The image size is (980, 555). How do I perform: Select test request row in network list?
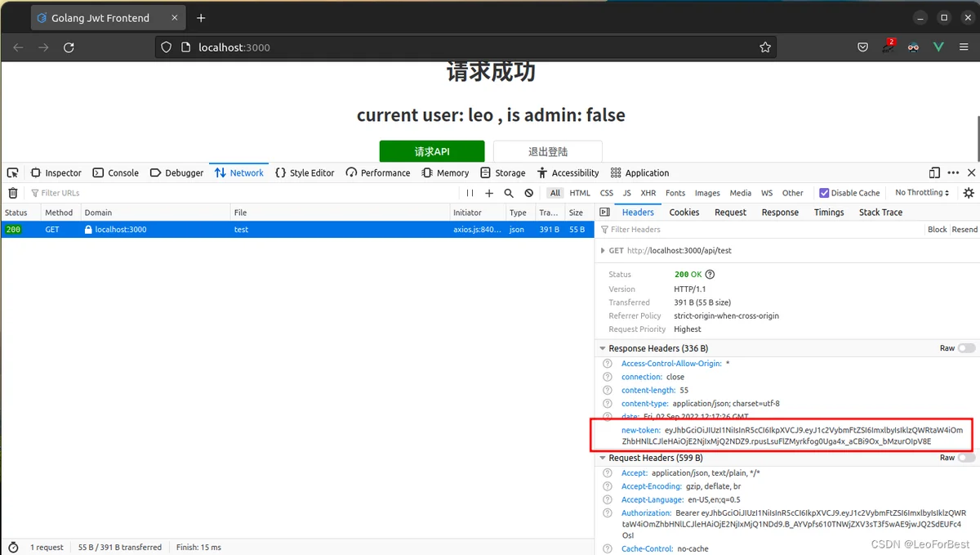click(297, 230)
